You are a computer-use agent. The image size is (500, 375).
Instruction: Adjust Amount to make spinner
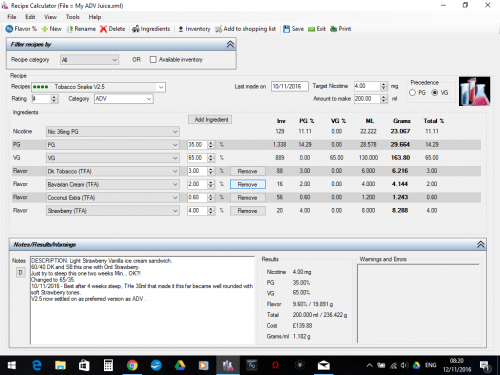tap(384, 99)
